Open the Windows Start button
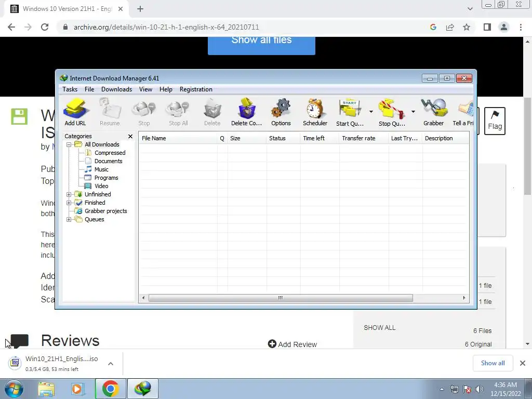This screenshot has height=399, width=532. click(x=14, y=389)
